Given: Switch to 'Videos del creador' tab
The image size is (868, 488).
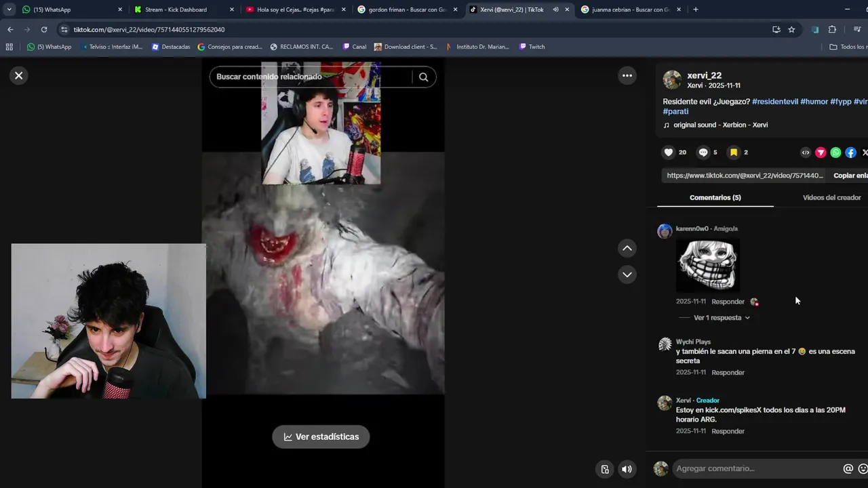Looking at the screenshot, I should click(x=831, y=197).
